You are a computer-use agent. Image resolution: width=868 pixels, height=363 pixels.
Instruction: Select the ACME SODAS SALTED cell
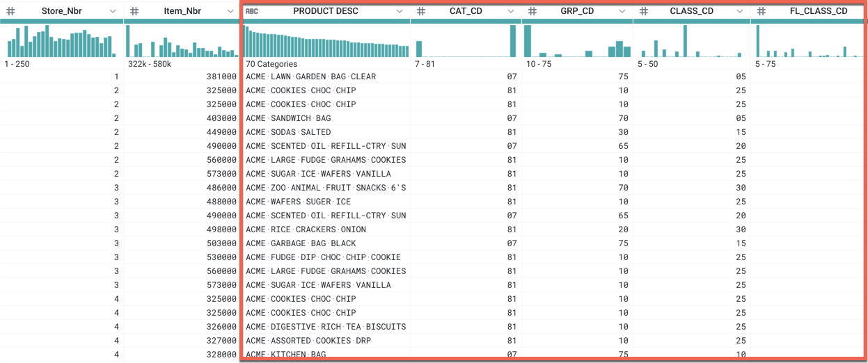coord(288,132)
